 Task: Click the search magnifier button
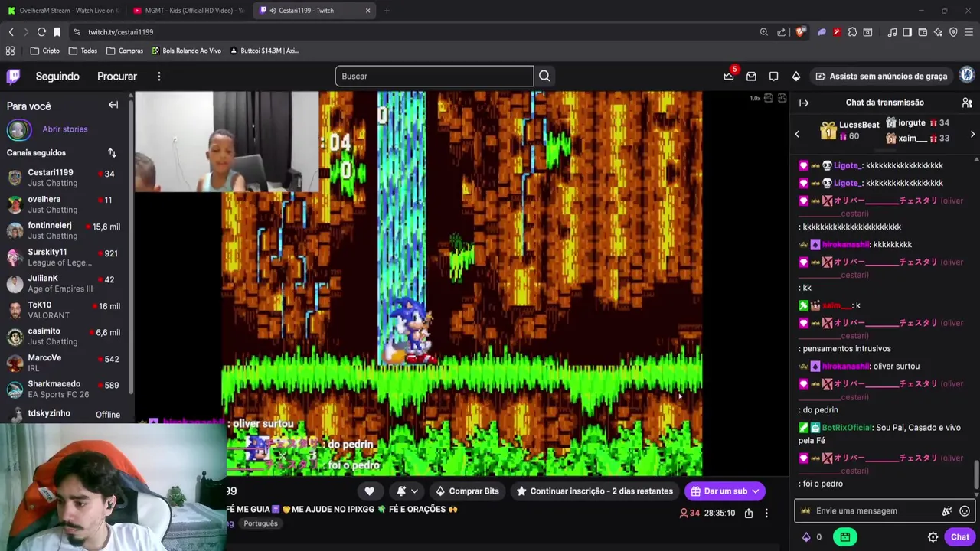(544, 76)
